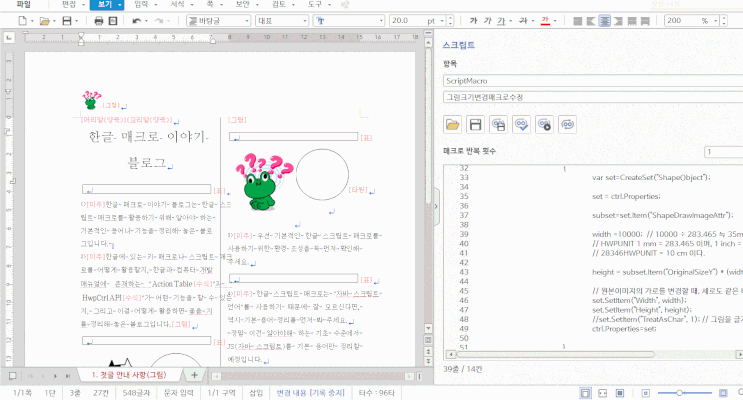Toggle bold formatting
The image size is (743, 400).
pyautogui.click(x=473, y=21)
